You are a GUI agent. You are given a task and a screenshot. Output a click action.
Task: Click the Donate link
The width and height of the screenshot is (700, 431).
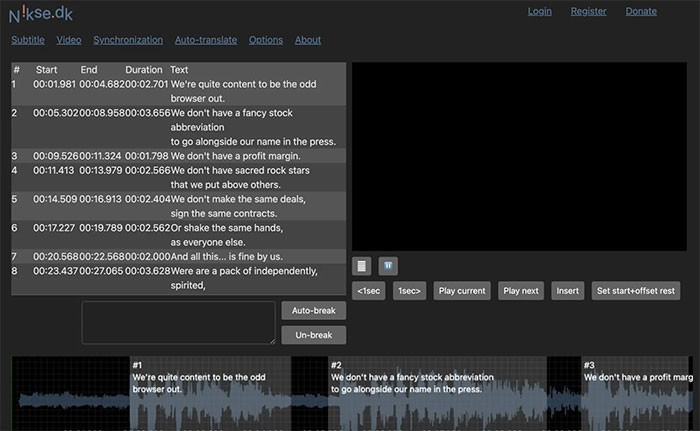[641, 11]
